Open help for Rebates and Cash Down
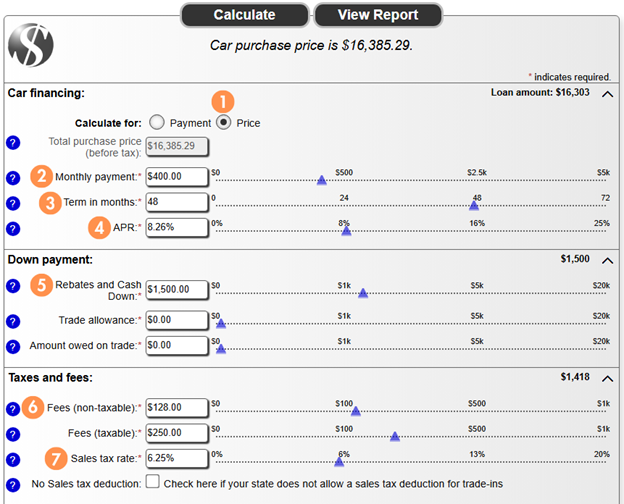The width and height of the screenshot is (624, 504). click(x=12, y=286)
